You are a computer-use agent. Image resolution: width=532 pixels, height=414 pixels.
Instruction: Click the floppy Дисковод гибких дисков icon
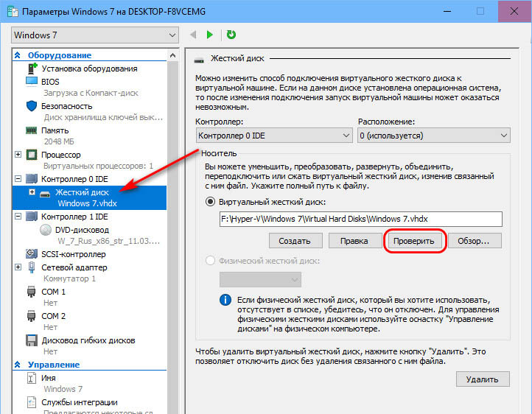(x=32, y=340)
